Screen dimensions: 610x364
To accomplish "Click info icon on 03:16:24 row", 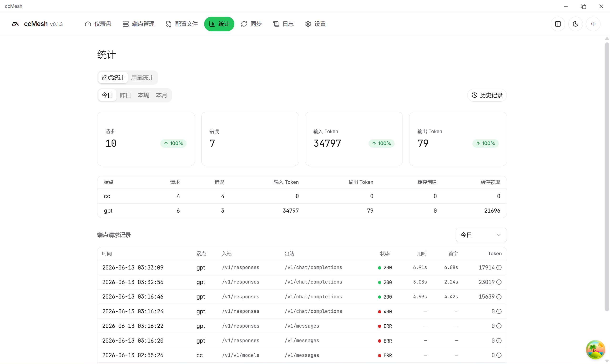I will (x=499, y=312).
